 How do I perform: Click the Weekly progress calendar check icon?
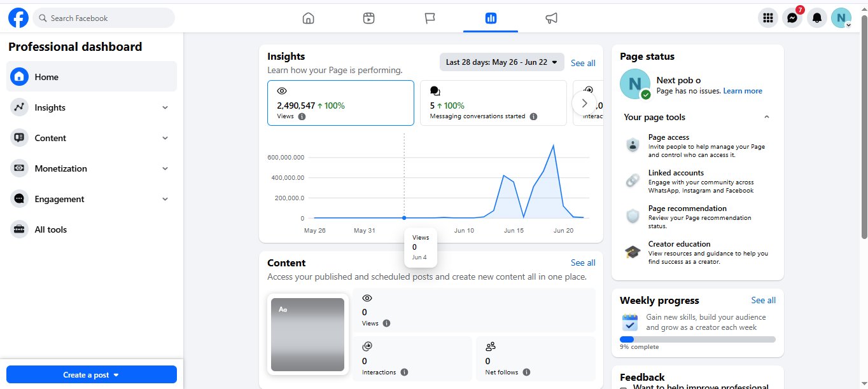point(630,322)
